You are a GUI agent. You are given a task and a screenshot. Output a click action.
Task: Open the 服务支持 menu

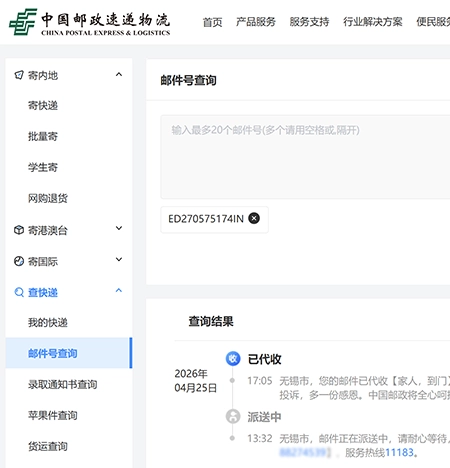click(309, 22)
